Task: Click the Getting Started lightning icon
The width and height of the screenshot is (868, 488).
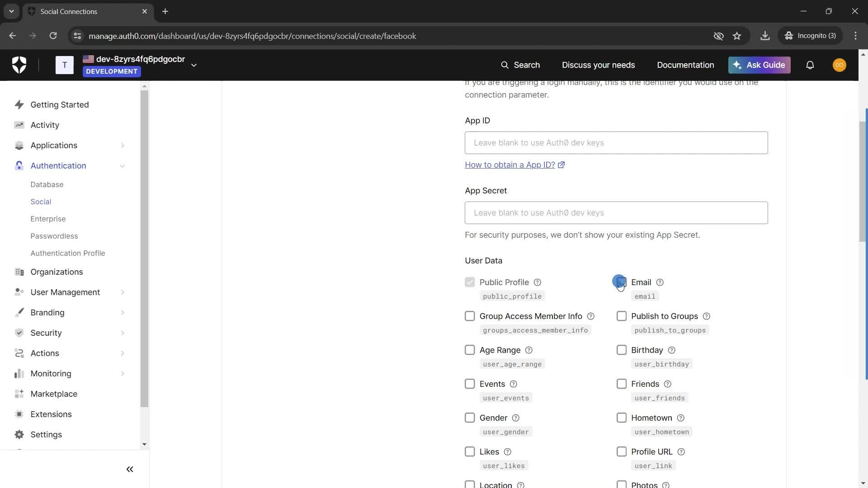Action: click(x=19, y=105)
